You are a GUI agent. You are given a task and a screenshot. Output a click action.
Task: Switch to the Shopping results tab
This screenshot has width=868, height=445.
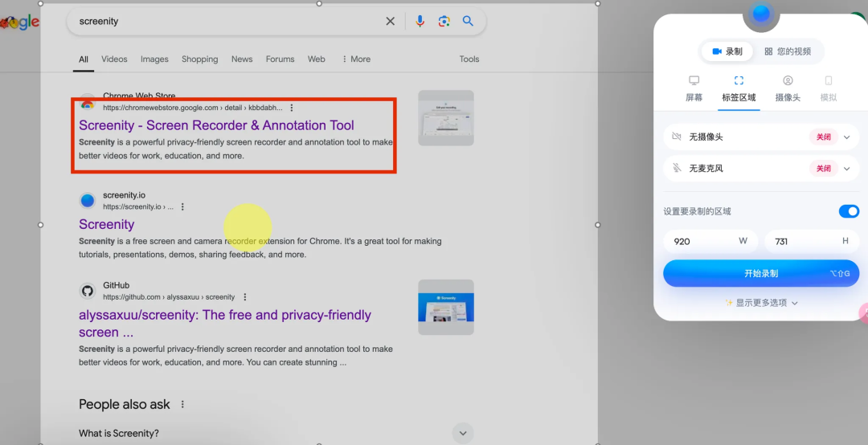point(200,59)
